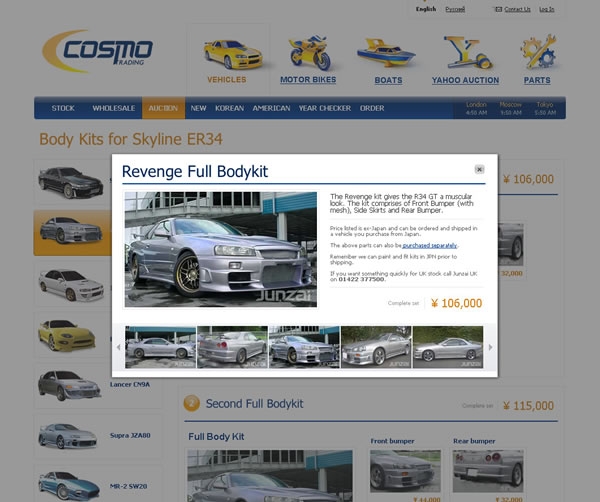Close the Revenge Full Bodykit popup
The image size is (600, 502).
coord(479,169)
